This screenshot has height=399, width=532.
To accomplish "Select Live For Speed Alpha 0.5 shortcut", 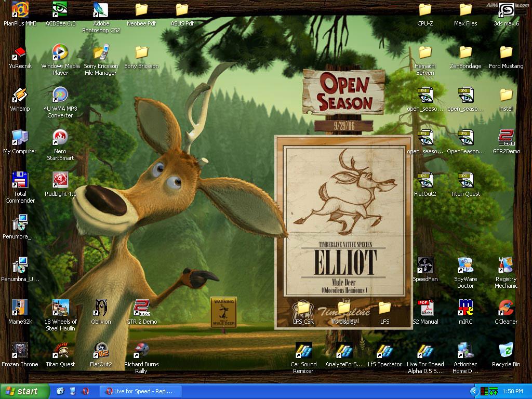I will coord(425,351).
